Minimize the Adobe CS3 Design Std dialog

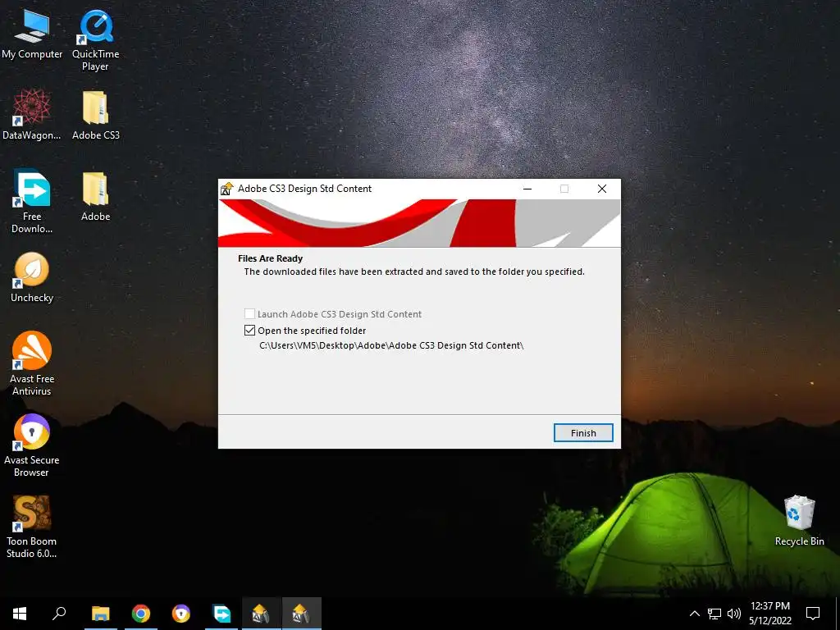(527, 189)
